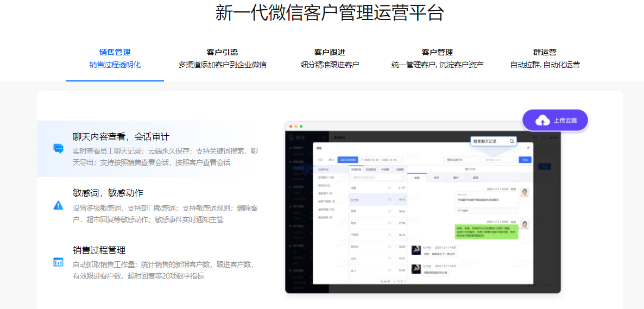Select the contact row timed 15:00

[378, 270]
